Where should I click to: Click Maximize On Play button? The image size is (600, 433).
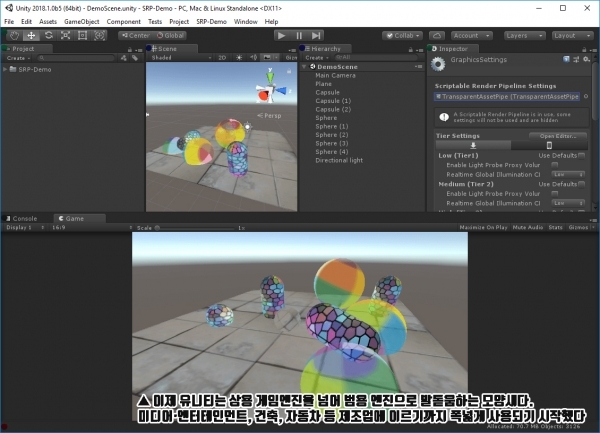point(483,227)
